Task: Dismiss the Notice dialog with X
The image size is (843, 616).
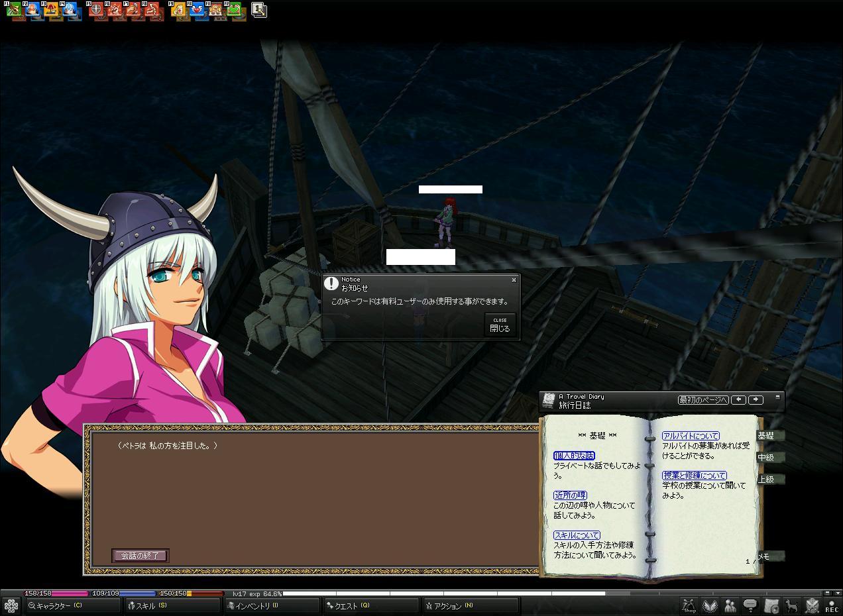Action: tap(514, 280)
